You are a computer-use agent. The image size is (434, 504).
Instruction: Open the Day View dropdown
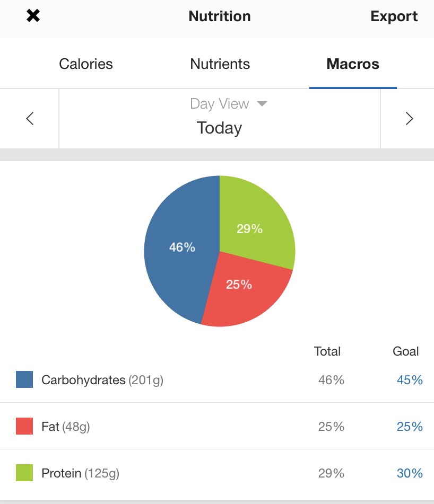(x=228, y=103)
